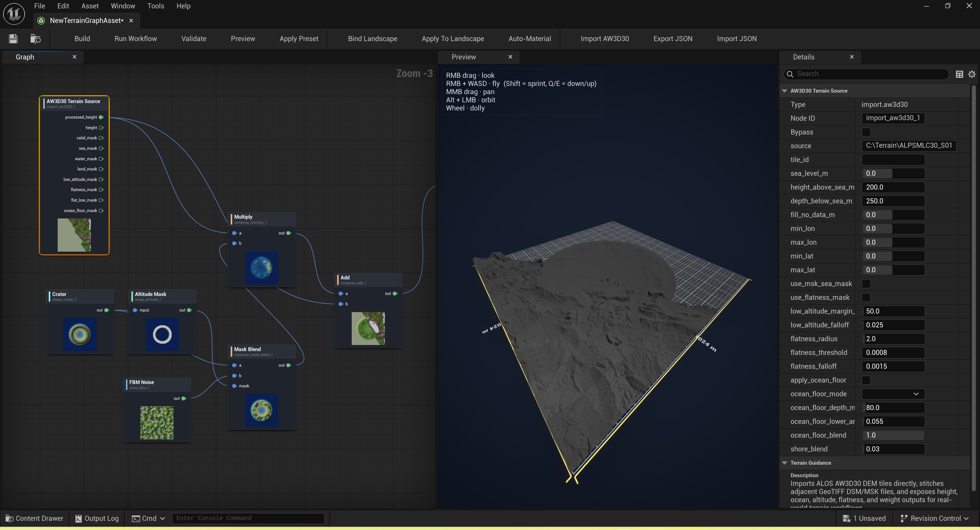This screenshot has height=530, width=980.
Task: Close the Preview panel tab
Action: pos(510,57)
